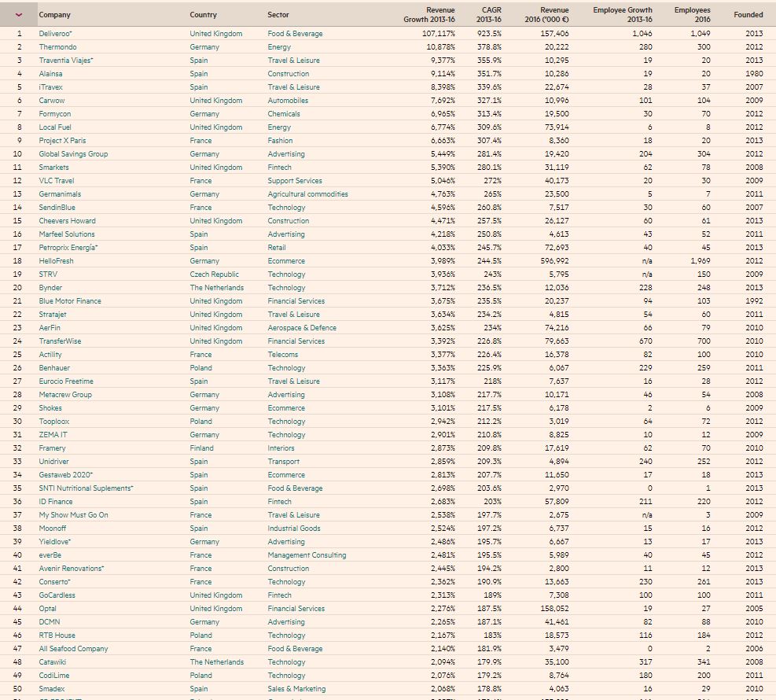Click the red sort chevron in header
Viewport: 776px width, 700px height.
(18, 14)
